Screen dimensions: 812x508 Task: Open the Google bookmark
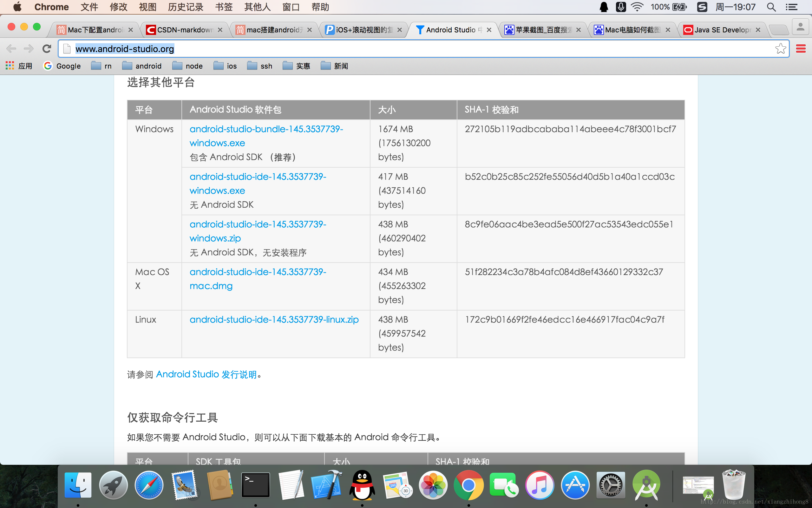point(62,66)
